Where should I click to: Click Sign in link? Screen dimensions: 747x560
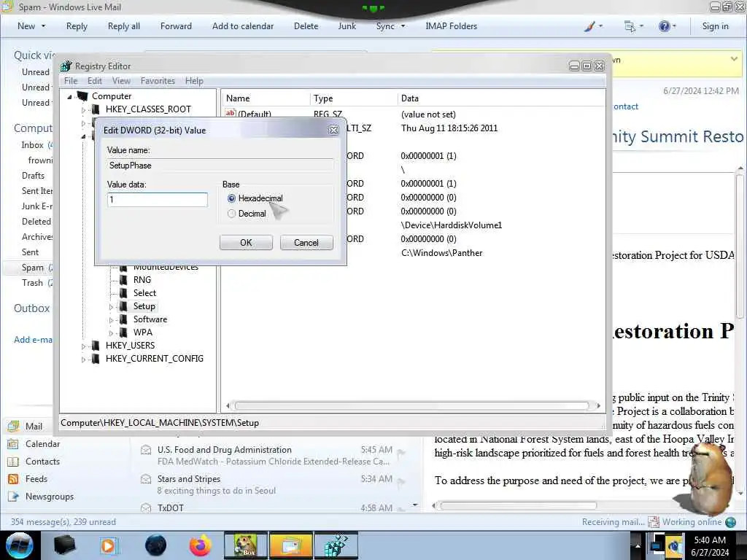coord(715,26)
